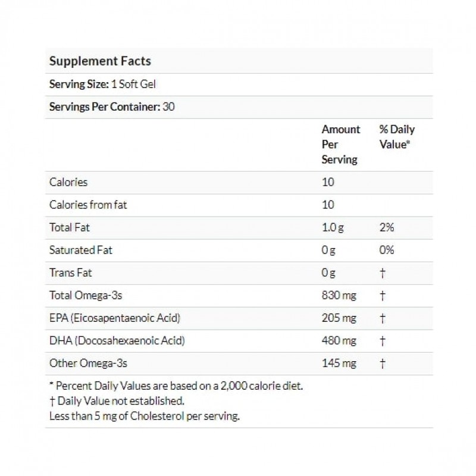Click the % Daily Value column header
This screenshot has height=476, width=476.
[397, 137]
